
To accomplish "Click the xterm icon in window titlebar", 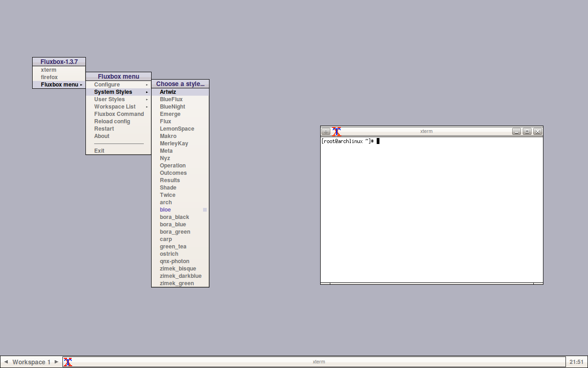I will coord(337,131).
